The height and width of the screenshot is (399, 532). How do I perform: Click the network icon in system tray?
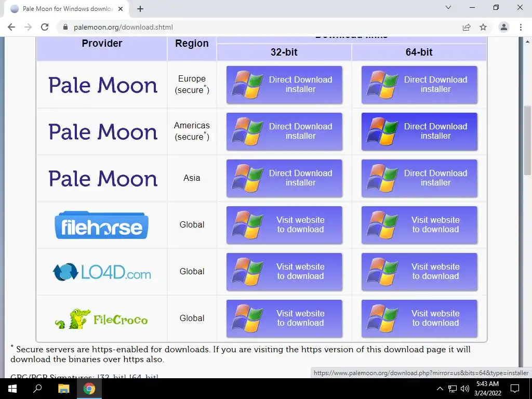tap(453, 389)
